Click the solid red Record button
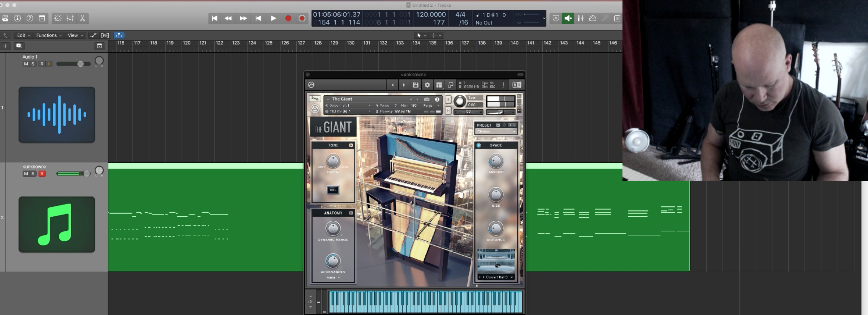868x315 pixels. [288, 18]
